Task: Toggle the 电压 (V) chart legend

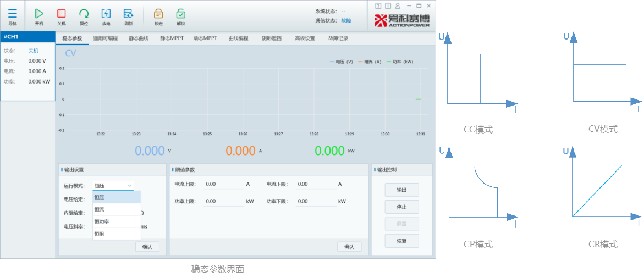Action: coord(342,62)
